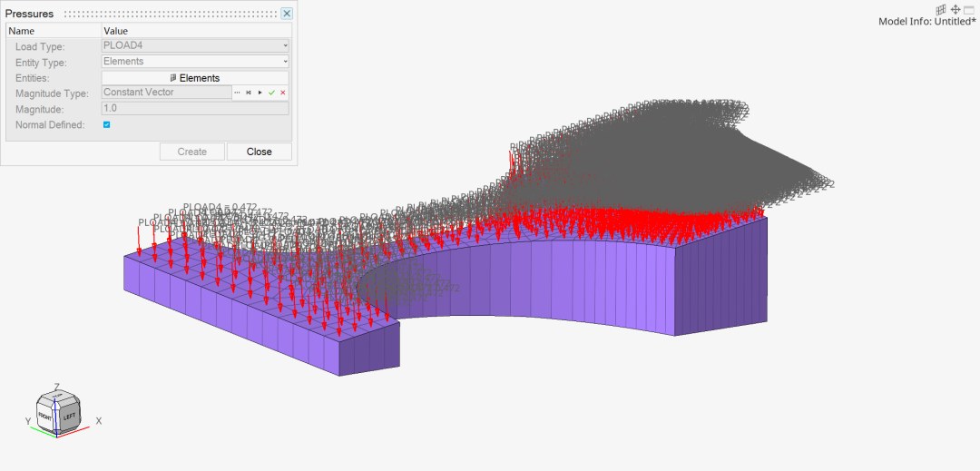Viewport: 980px width, 471px height.
Task: Click the Close button
Action: point(260,152)
